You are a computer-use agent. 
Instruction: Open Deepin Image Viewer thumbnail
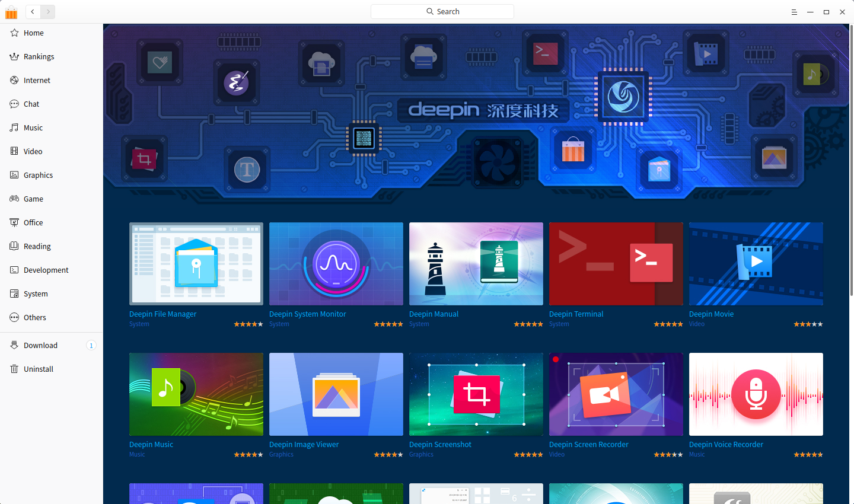(x=336, y=394)
